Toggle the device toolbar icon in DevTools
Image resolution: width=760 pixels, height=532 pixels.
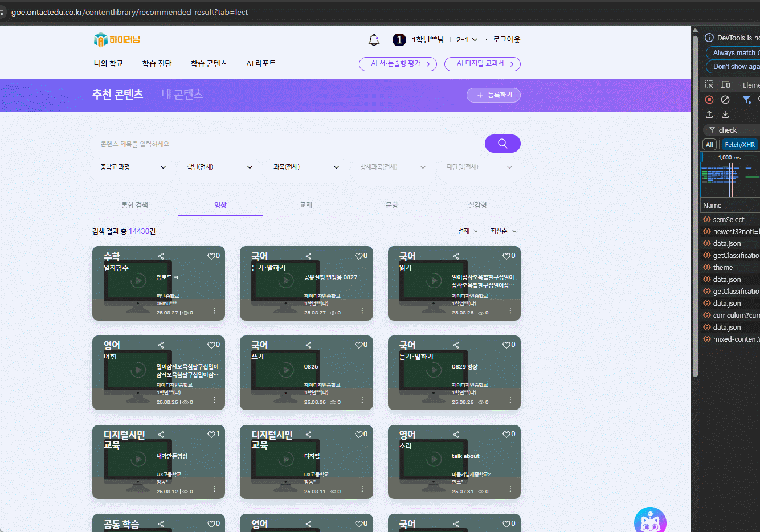pos(725,84)
